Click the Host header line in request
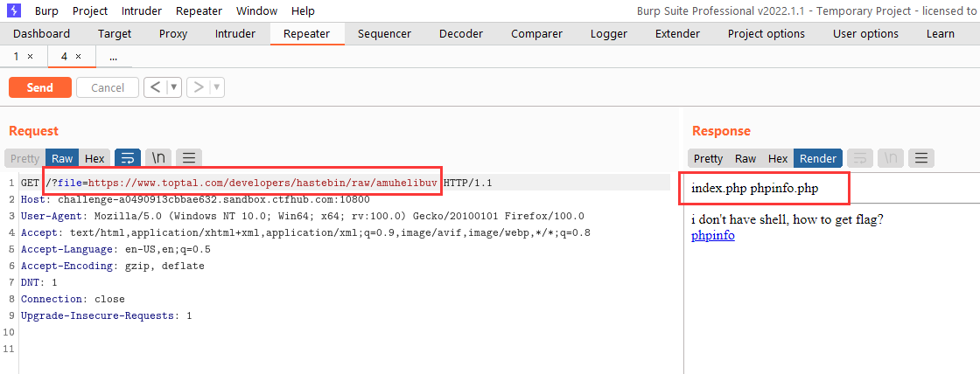The height and width of the screenshot is (374, 980). (x=195, y=200)
